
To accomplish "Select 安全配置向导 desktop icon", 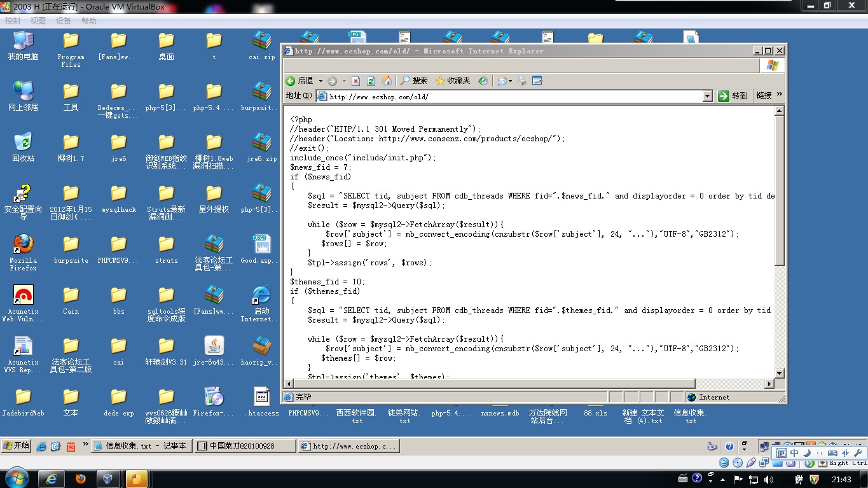I will point(24,202).
